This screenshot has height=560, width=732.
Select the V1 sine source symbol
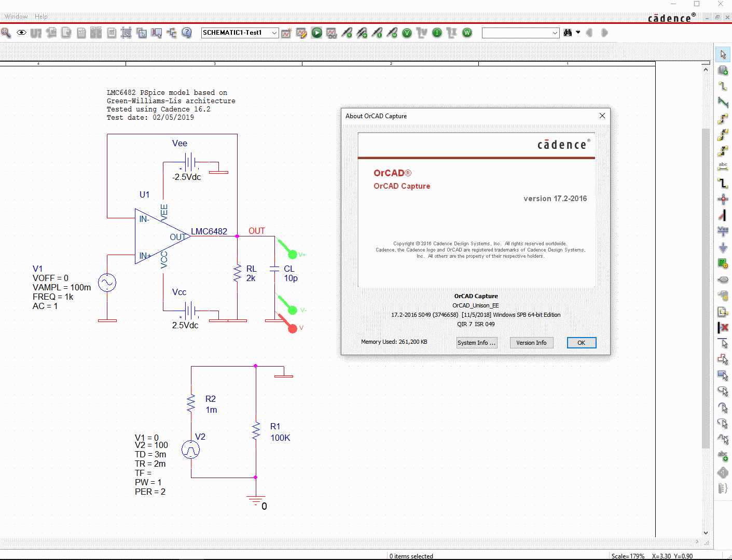click(x=107, y=283)
